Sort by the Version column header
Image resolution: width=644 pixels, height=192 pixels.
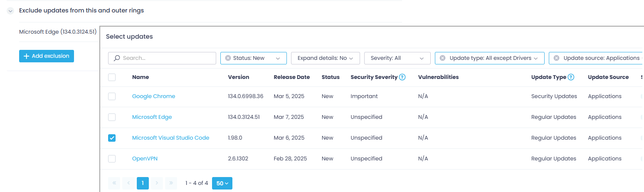click(239, 77)
